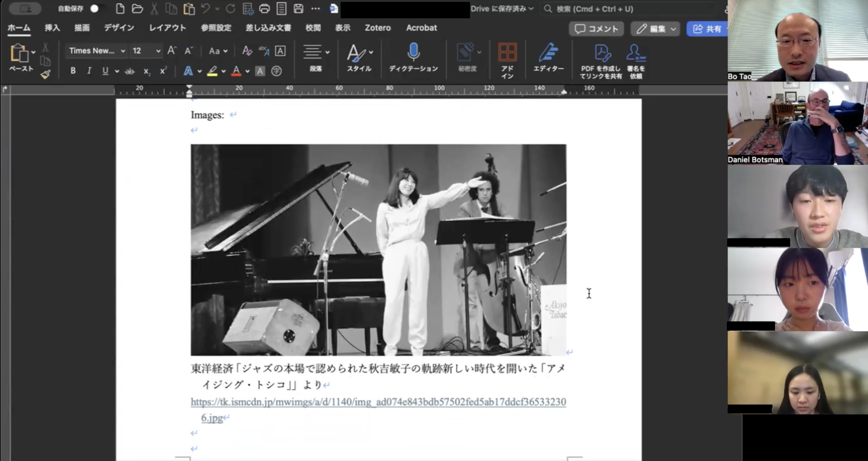Open the font size 12 dropdown
Image resolution: width=868 pixels, height=461 pixels.
(x=146, y=51)
